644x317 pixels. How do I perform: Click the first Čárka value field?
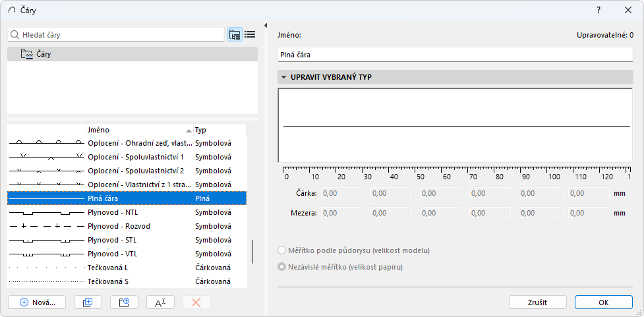pyautogui.click(x=341, y=193)
